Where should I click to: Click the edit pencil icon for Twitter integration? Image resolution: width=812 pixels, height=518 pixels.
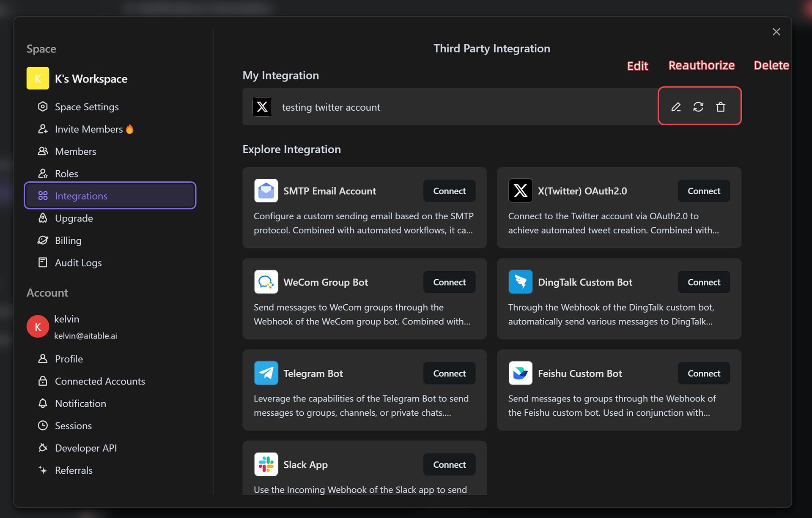[x=675, y=106]
